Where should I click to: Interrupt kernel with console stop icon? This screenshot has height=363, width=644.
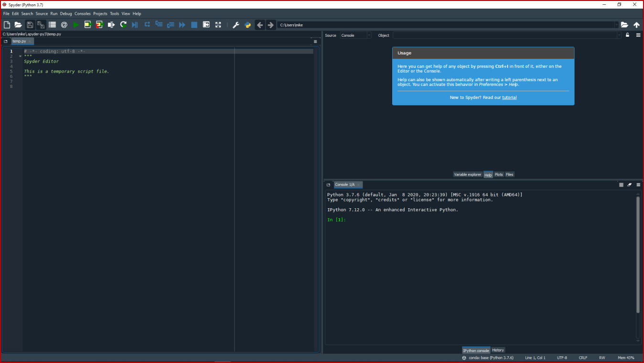coord(621,185)
